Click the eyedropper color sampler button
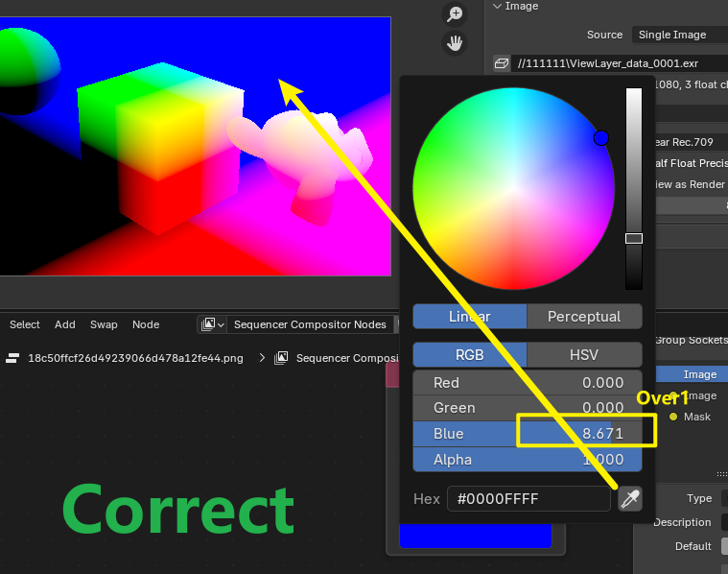 pyautogui.click(x=630, y=499)
